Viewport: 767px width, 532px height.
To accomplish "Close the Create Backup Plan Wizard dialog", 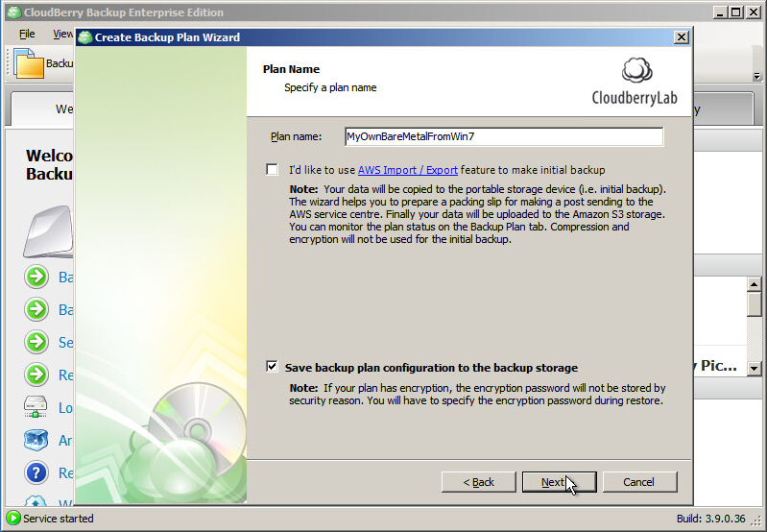I will [x=681, y=37].
